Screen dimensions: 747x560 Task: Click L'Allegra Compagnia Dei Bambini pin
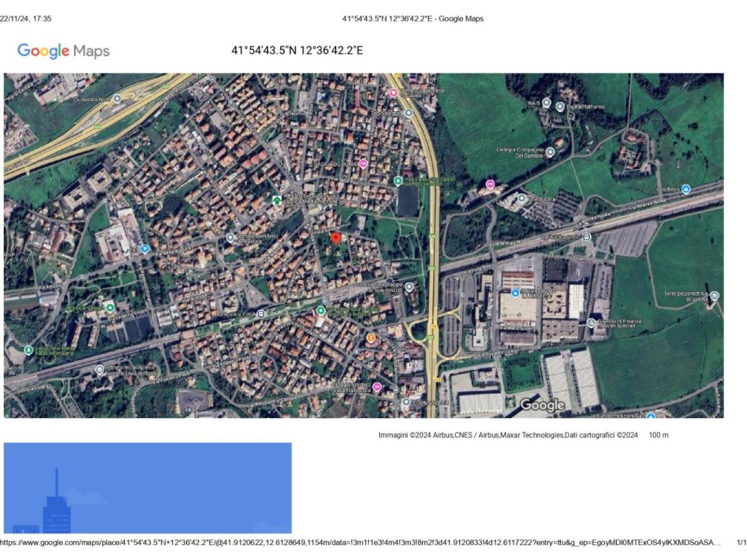tap(550, 152)
